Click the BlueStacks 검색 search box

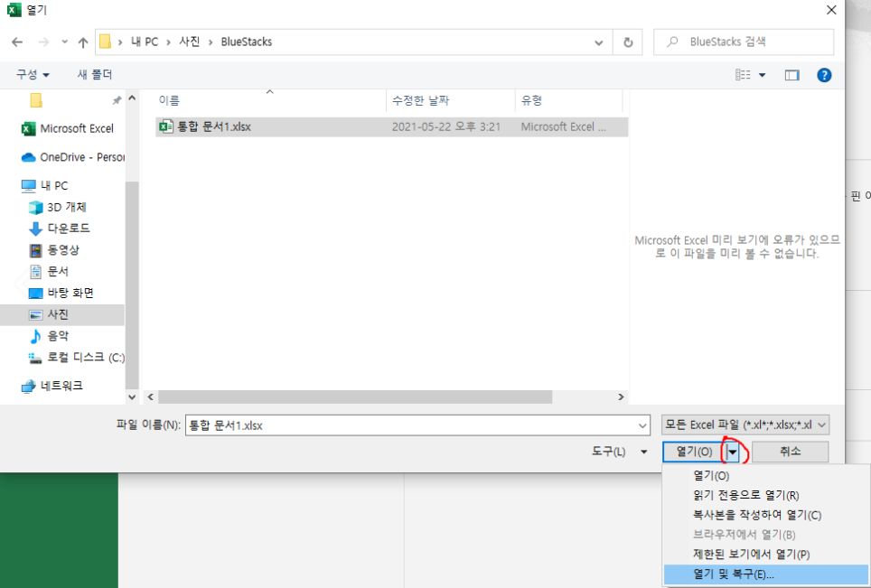(744, 42)
